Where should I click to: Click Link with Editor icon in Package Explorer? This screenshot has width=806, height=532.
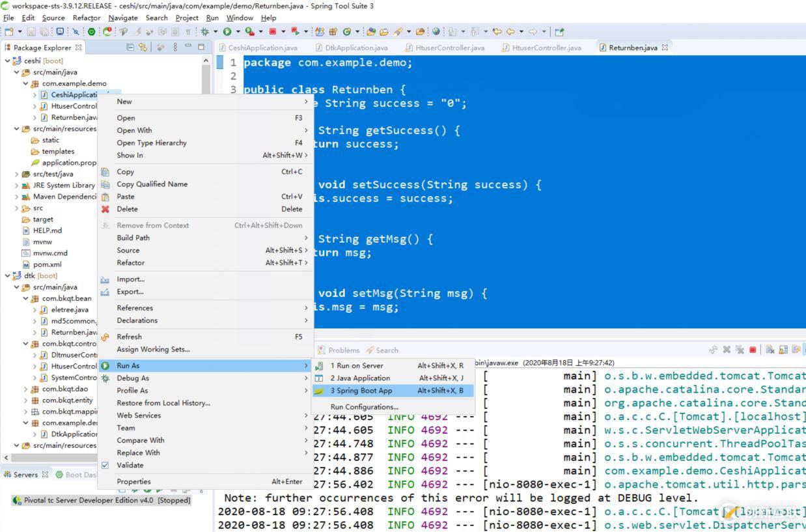tap(143, 47)
